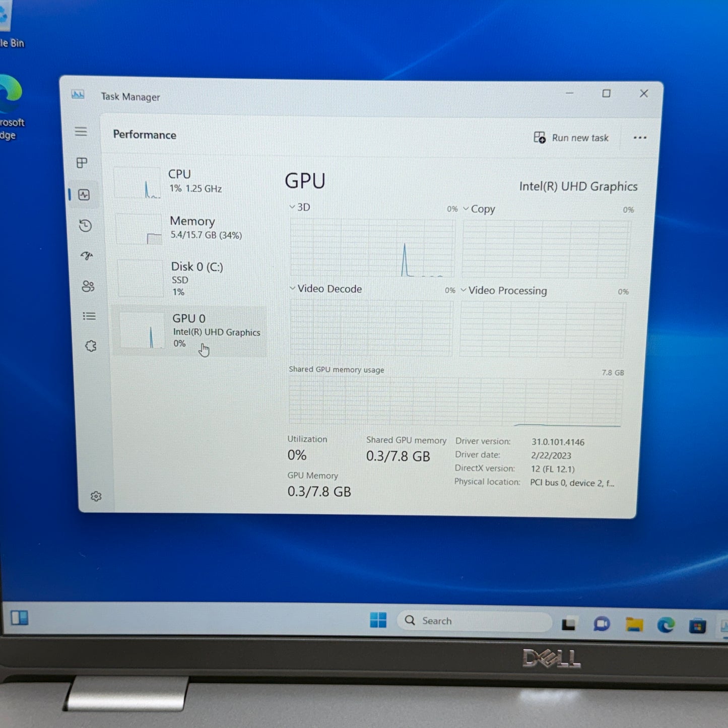Click the 3D engine usage graph
728x728 pixels.
coord(373,247)
